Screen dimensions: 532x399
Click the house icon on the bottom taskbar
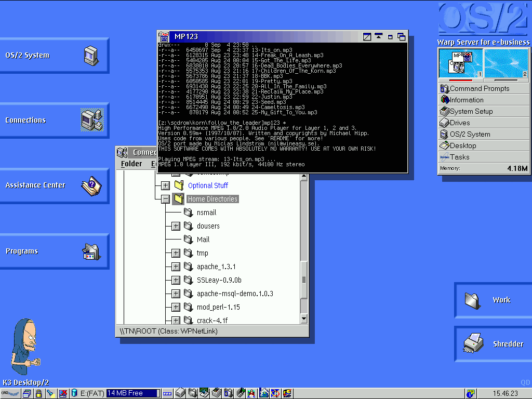click(x=264, y=393)
